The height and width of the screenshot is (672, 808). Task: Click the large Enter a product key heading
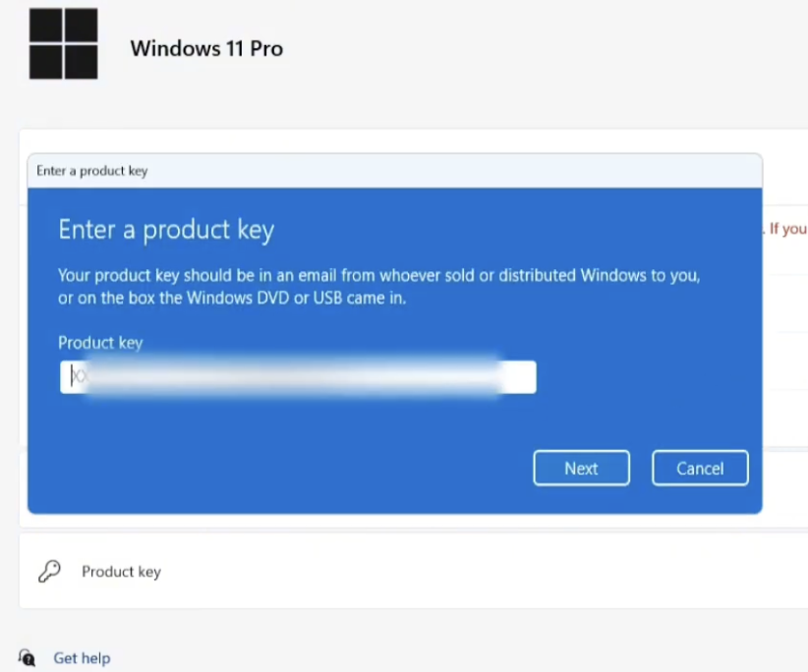(x=165, y=230)
